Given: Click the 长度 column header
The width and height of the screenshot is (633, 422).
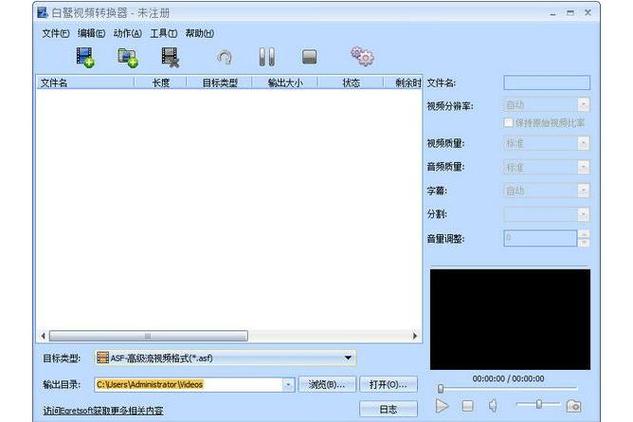Looking at the screenshot, I should (160, 83).
